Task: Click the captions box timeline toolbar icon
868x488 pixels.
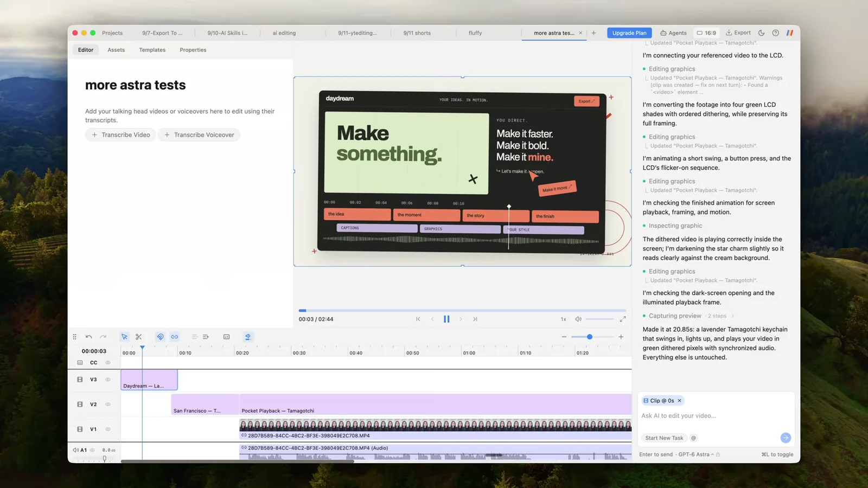Action: [227, 337]
